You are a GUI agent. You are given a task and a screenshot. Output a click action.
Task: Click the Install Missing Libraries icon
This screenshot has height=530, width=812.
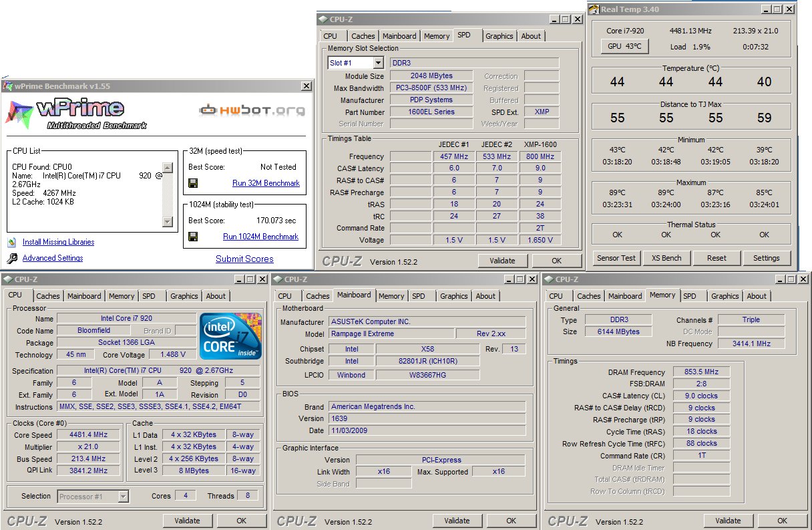[x=12, y=242]
